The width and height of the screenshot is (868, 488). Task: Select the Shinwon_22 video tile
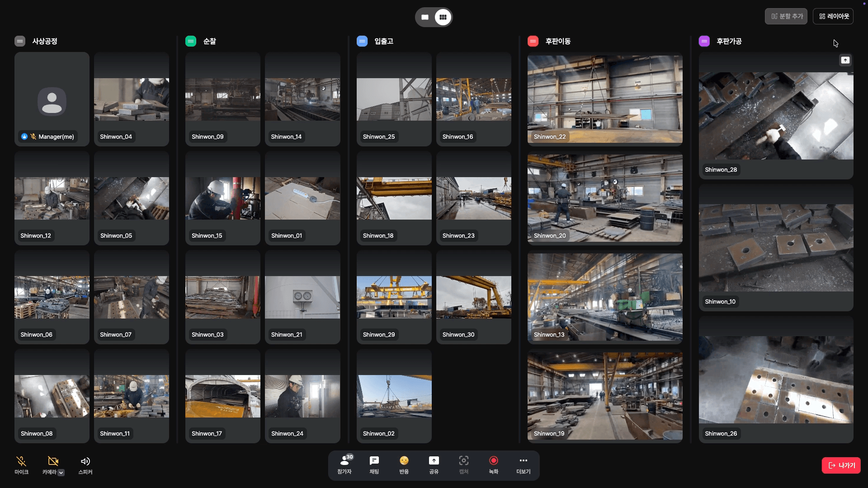[x=605, y=99]
